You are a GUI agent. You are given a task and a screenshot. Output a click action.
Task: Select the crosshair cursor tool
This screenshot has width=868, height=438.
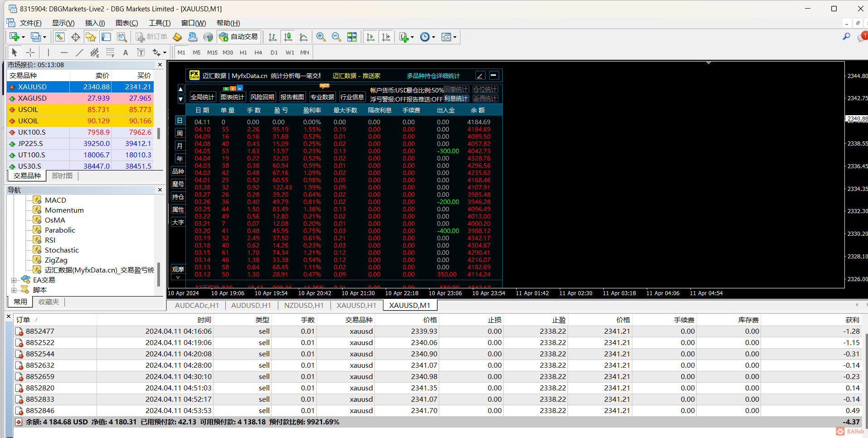tap(30, 53)
